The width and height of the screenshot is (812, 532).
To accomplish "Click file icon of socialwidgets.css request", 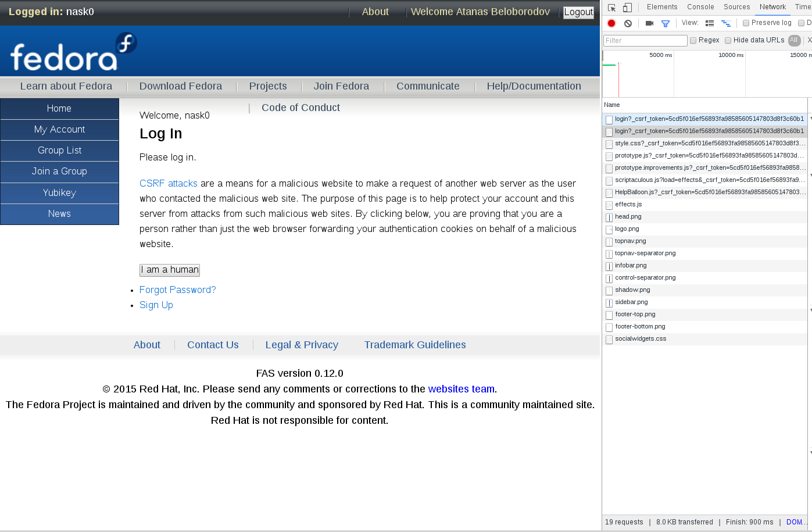I will [609, 340].
